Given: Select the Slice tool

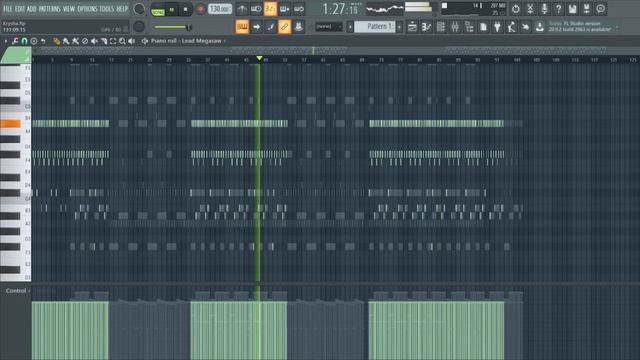Looking at the screenshot, I should [x=104, y=41].
